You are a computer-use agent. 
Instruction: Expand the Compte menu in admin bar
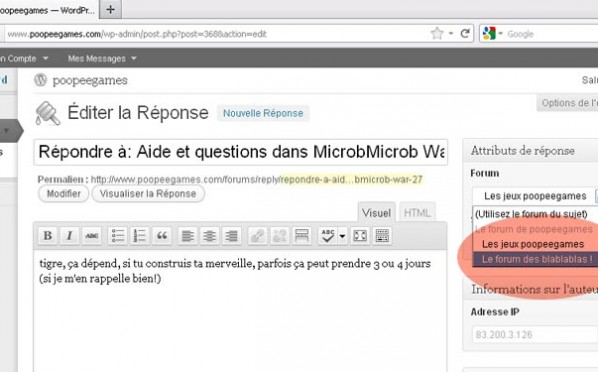point(24,58)
